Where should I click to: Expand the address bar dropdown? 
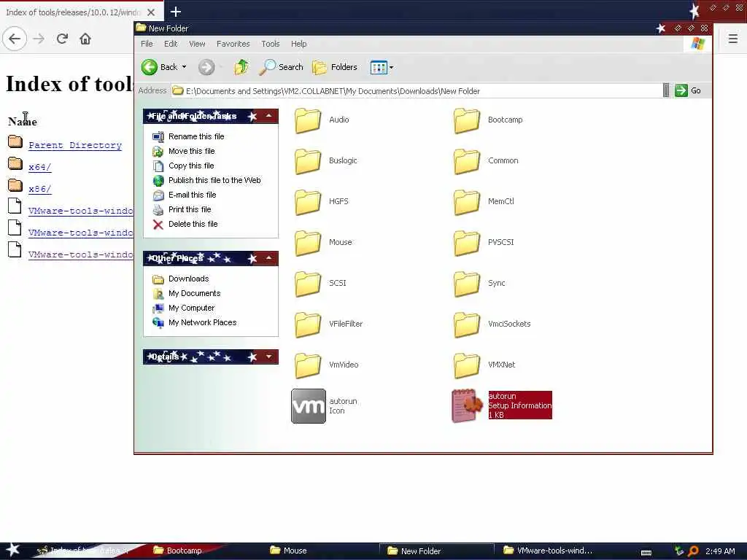pyautogui.click(x=666, y=90)
